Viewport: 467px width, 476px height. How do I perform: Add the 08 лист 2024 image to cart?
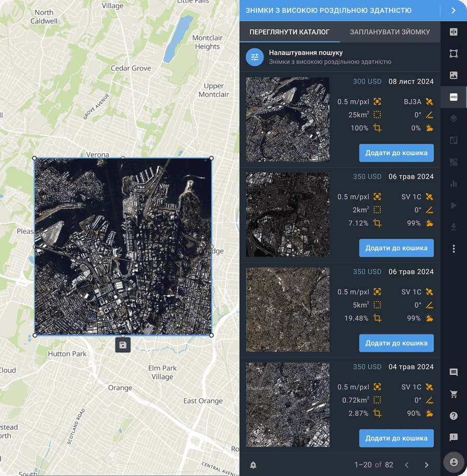[x=396, y=153]
